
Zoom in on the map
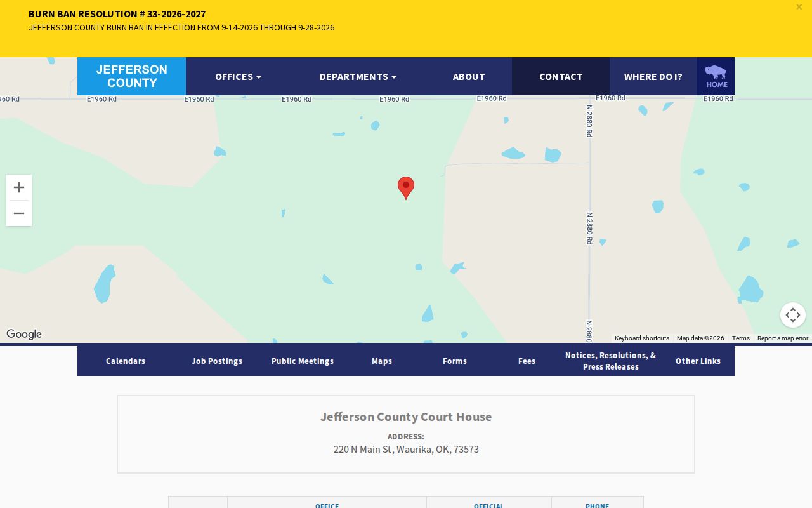(19, 187)
